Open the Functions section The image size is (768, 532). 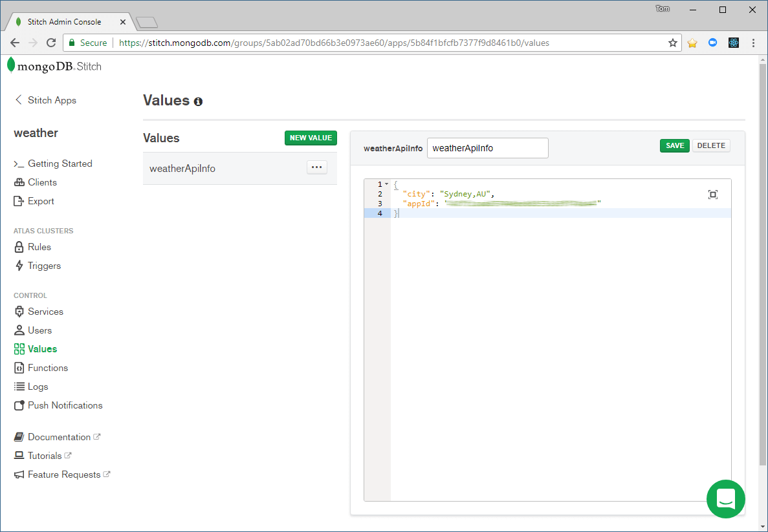pyautogui.click(x=41, y=368)
